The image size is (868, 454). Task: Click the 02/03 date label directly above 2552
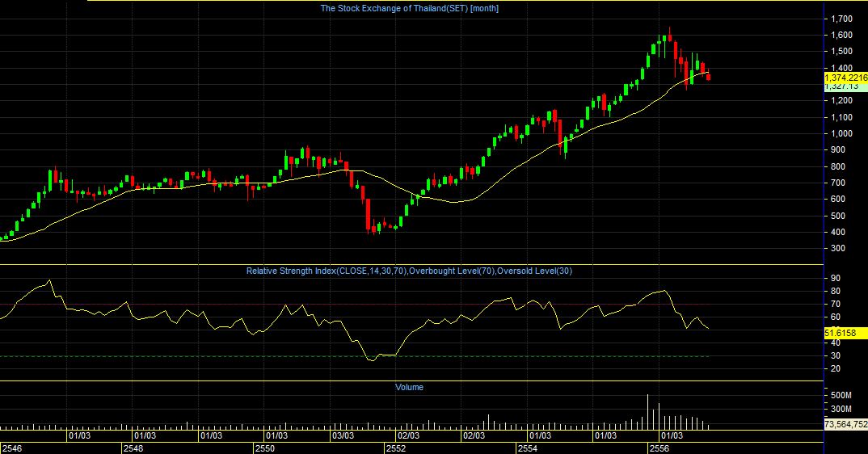click(408, 435)
